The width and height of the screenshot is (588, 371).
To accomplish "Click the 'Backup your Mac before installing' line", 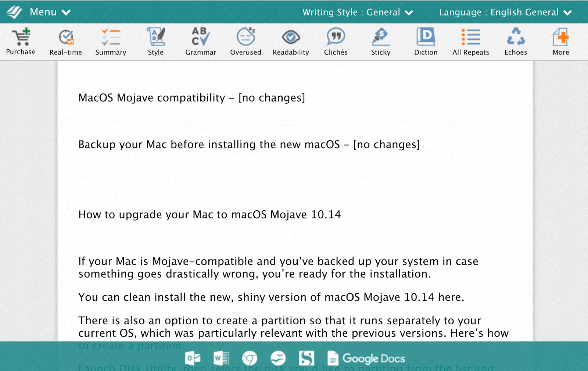I will 249,145.
